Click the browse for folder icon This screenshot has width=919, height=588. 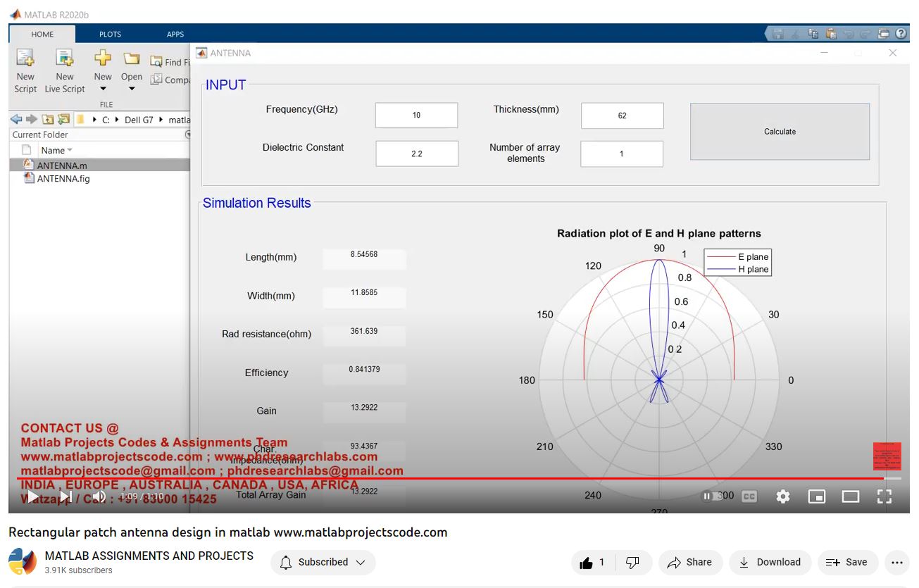(x=63, y=120)
